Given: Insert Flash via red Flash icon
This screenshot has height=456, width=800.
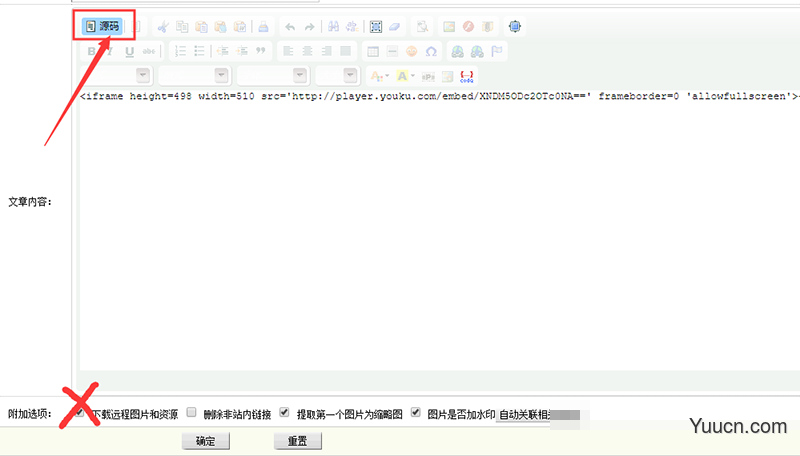Looking at the screenshot, I should 468,27.
